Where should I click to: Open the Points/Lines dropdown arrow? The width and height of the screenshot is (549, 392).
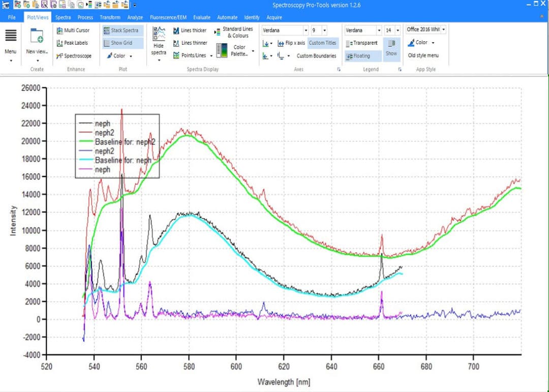coord(211,55)
